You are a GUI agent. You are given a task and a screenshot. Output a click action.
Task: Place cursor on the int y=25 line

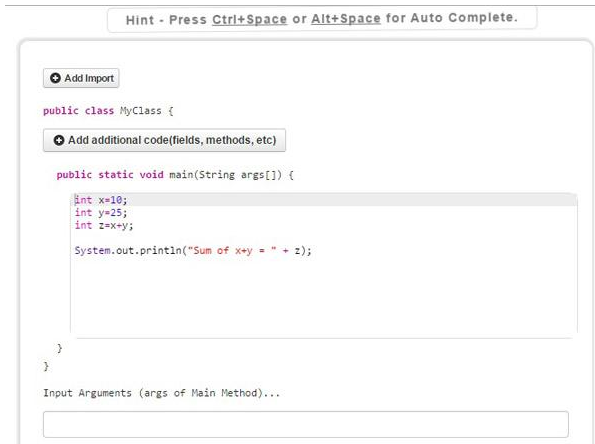tap(101, 213)
